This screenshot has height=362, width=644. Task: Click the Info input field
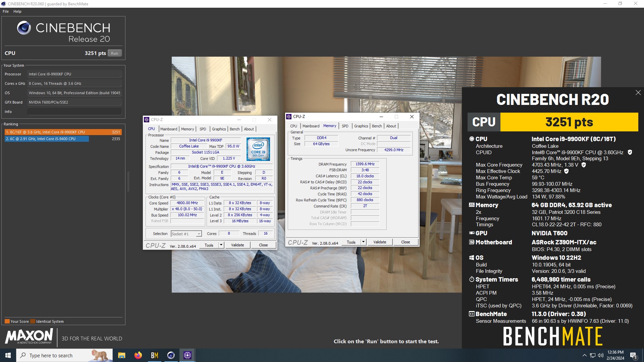(74, 112)
